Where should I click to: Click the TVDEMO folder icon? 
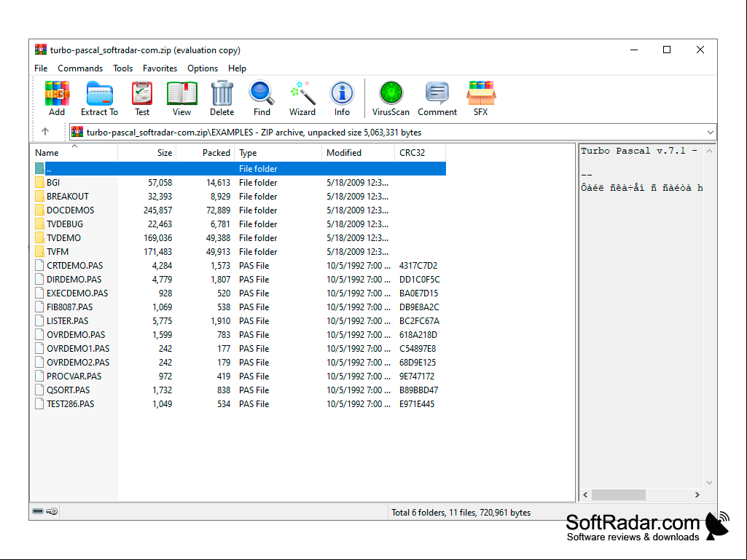tap(39, 237)
